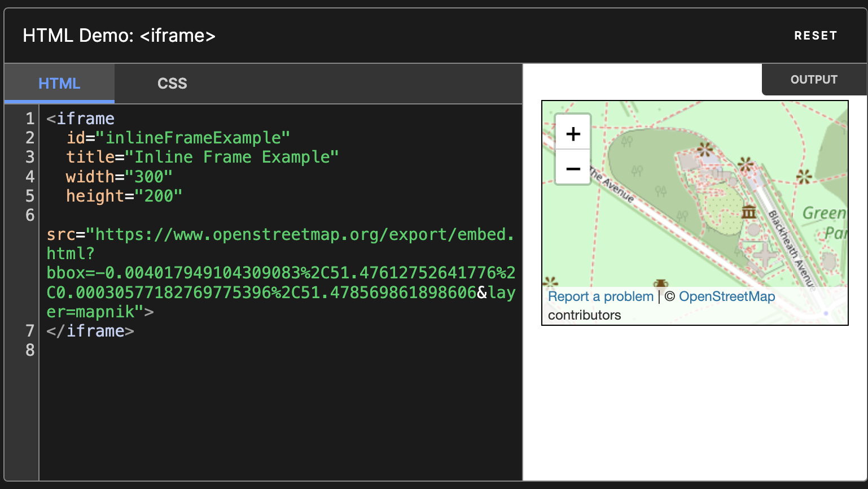868x489 pixels.
Task: Click the monument icon at the bottom of the map
Action: point(660,284)
